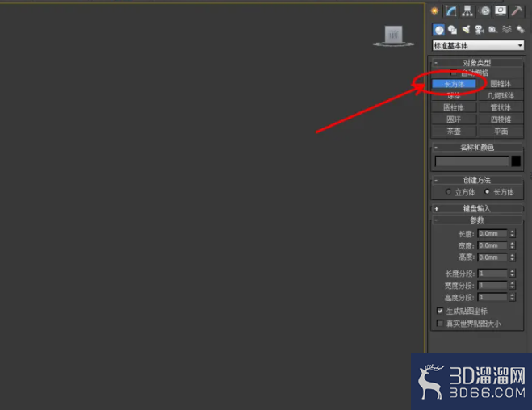Collapse the 对象类型 rollout
This screenshot has width=532, height=410.
(476, 63)
